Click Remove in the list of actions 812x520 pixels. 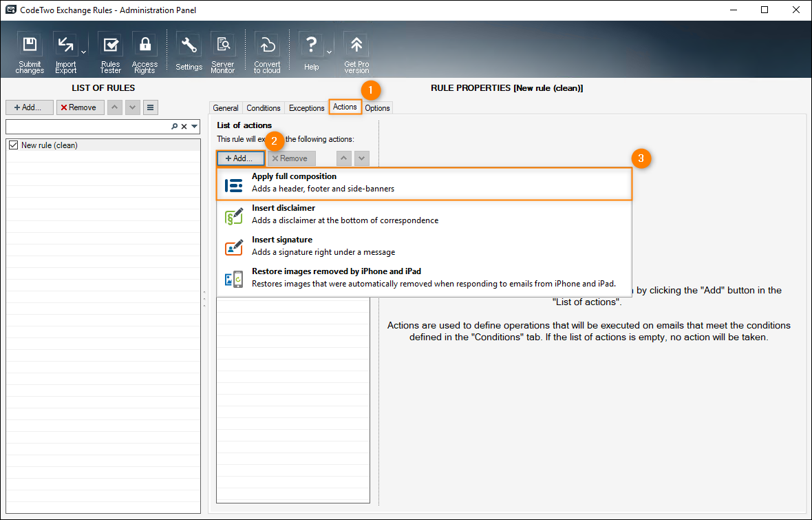coord(292,158)
